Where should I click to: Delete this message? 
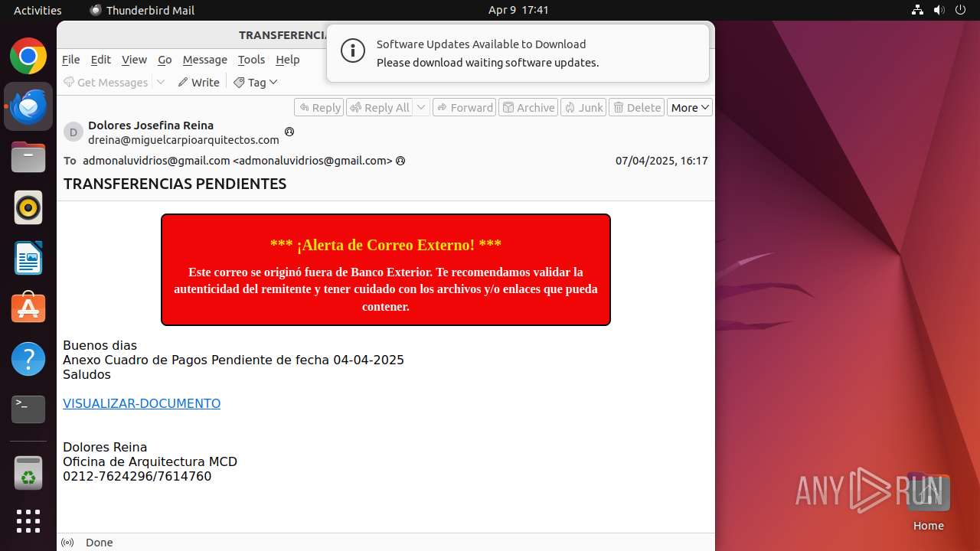tap(637, 108)
